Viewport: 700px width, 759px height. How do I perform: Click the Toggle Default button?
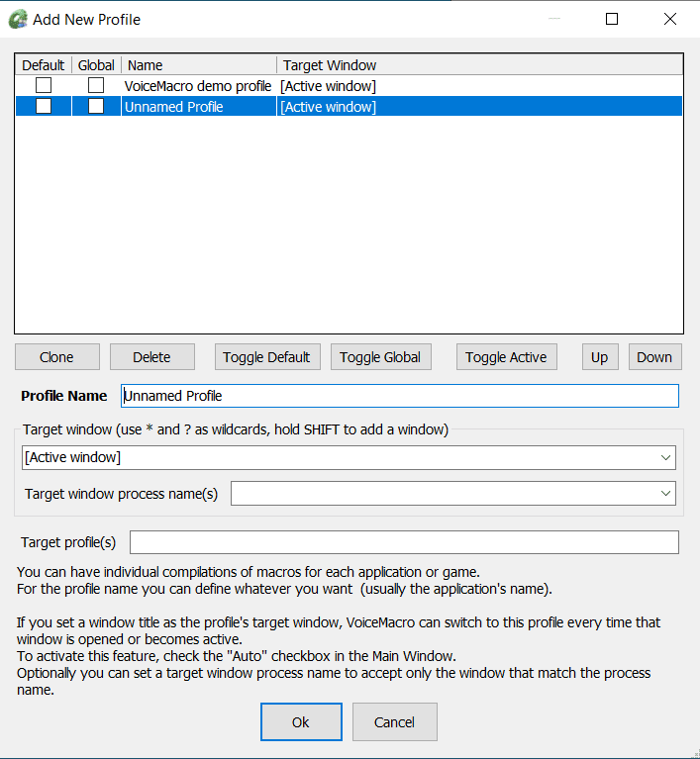[x=267, y=357]
